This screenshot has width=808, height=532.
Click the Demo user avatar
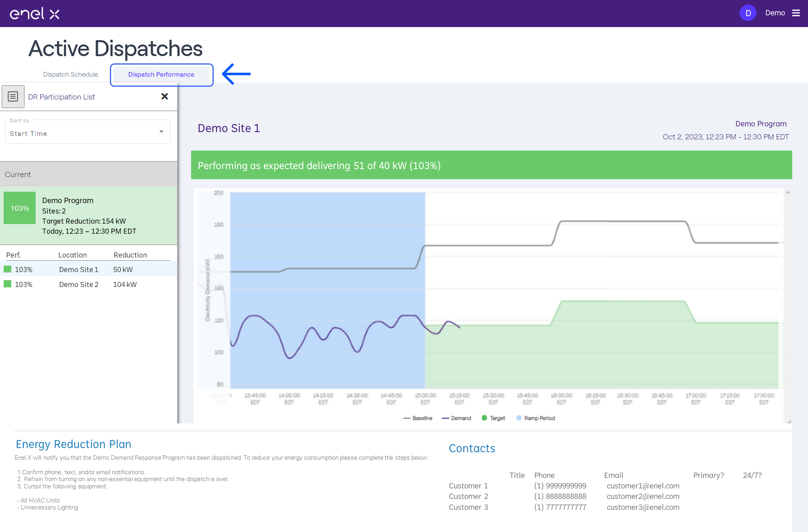(x=748, y=13)
